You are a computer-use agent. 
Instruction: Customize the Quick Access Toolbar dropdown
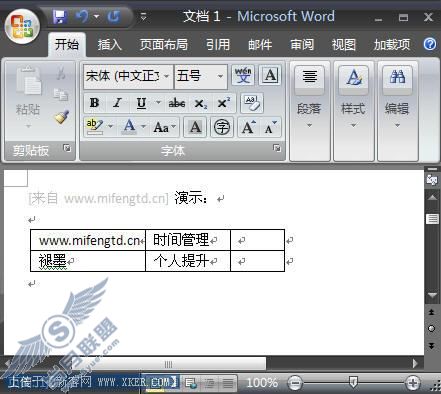coord(144,16)
